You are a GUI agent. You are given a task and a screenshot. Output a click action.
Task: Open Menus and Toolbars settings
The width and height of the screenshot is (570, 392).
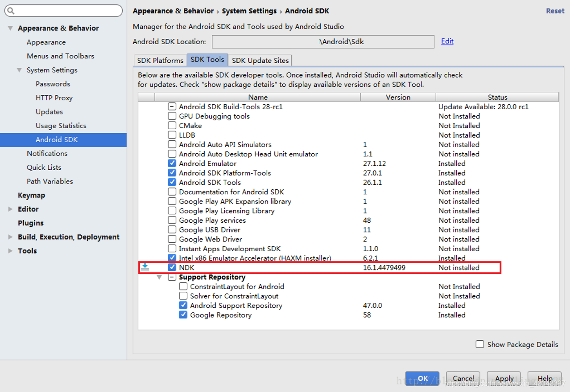tap(60, 56)
